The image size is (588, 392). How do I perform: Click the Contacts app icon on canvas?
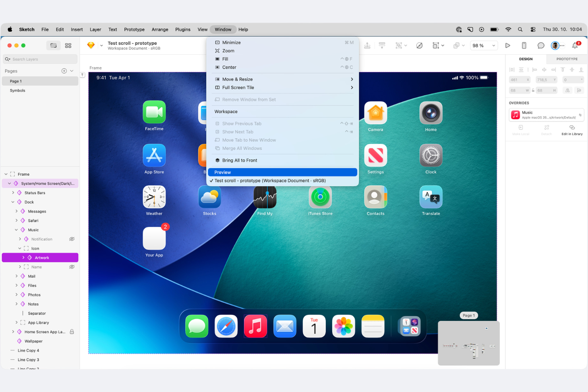pyautogui.click(x=375, y=197)
